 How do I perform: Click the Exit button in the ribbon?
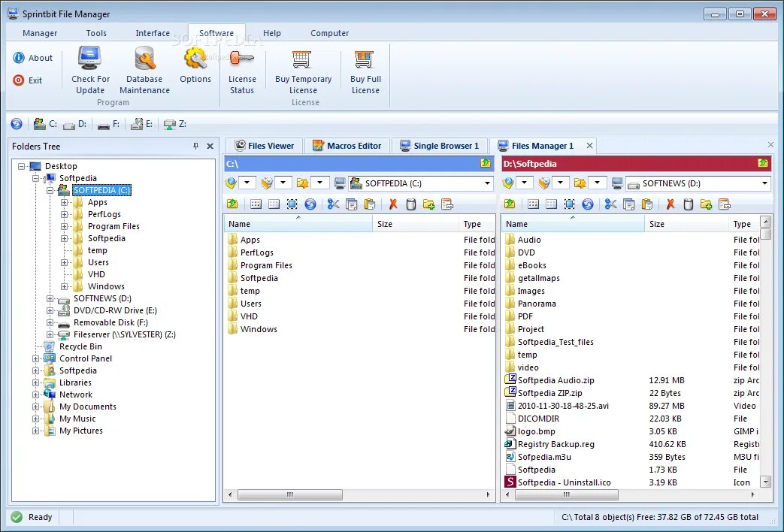[28, 80]
